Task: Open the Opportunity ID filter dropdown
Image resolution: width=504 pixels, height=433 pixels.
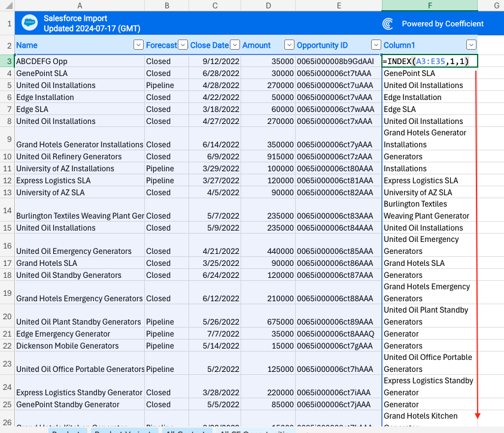Action: [376, 45]
